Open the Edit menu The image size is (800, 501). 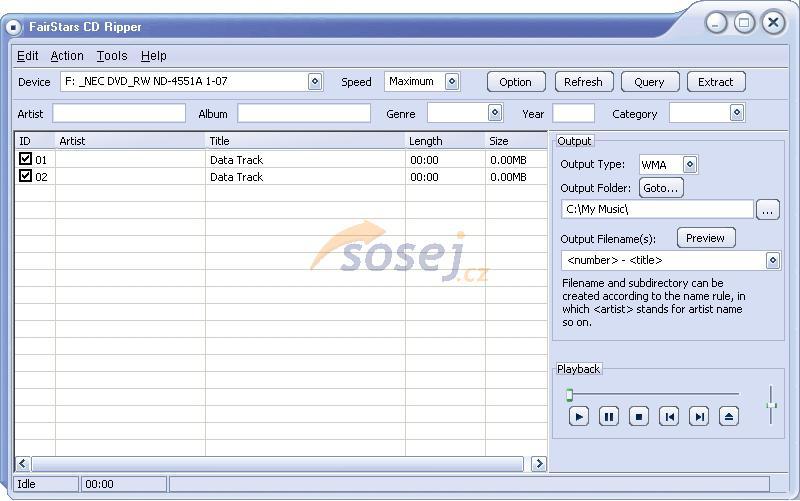pos(28,56)
